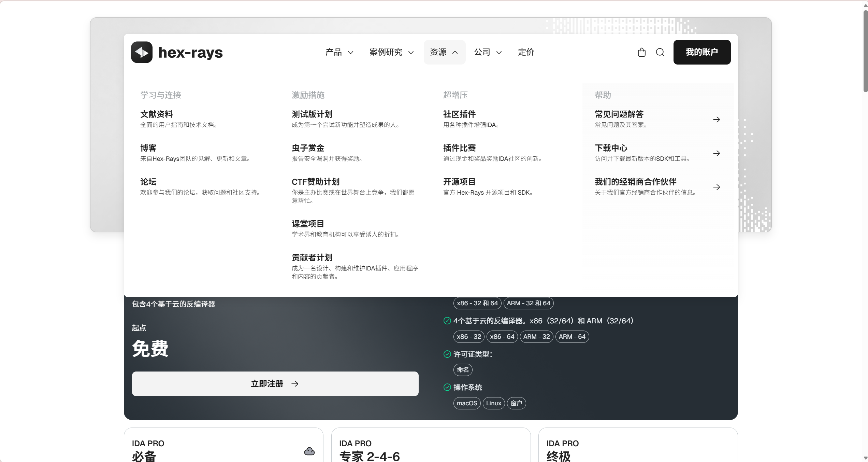Expand the 案例研究 dropdown menu
Image resolution: width=868 pixels, height=462 pixels.
(391, 52)
